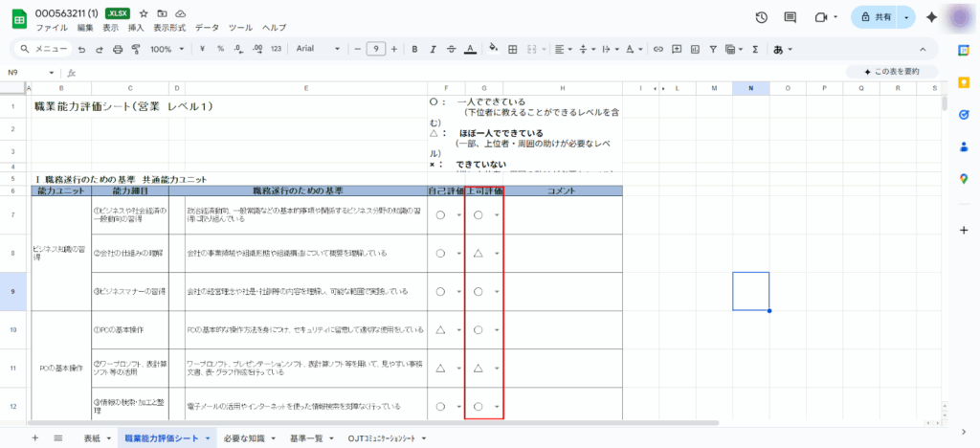Click the insert link icon
This screenshot has width=980, height=448.
pyautogui.click(x=657, y=49)
